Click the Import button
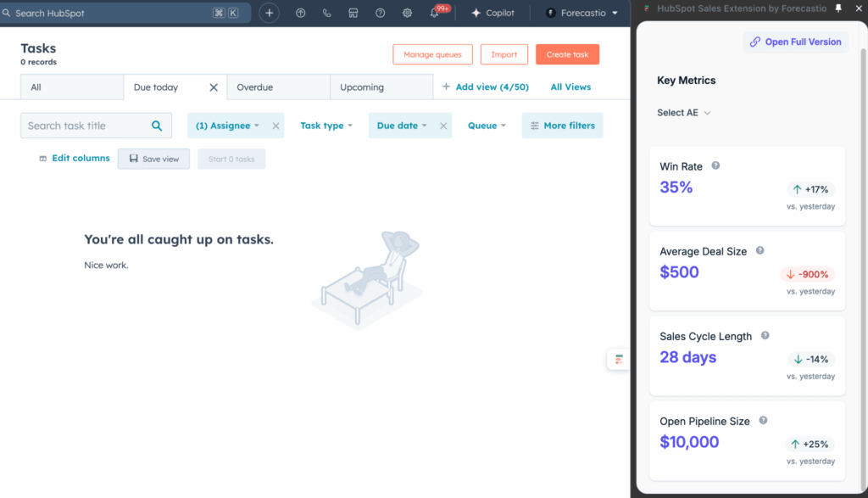The image size is (868, 498). (x=504, y=54)
